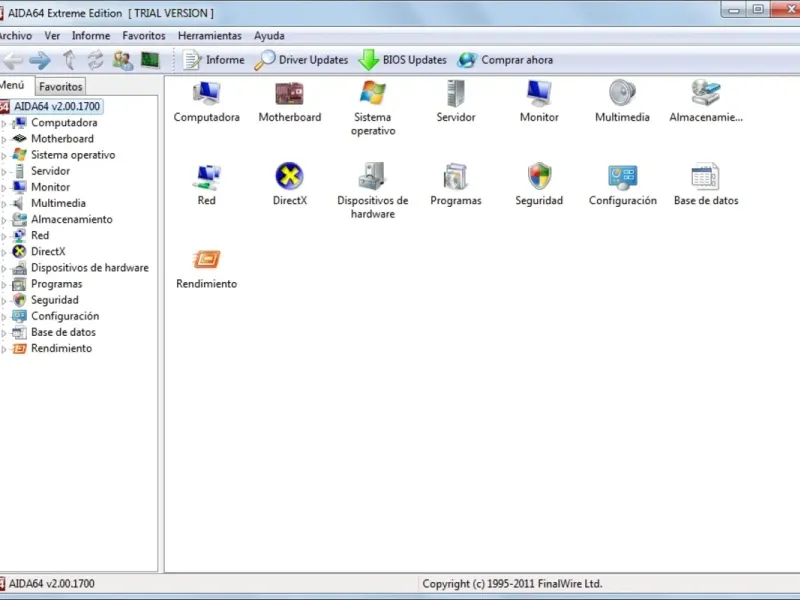Expand the Red tree node arrow
Screen dimensions: 800x600
coord(4,236)
